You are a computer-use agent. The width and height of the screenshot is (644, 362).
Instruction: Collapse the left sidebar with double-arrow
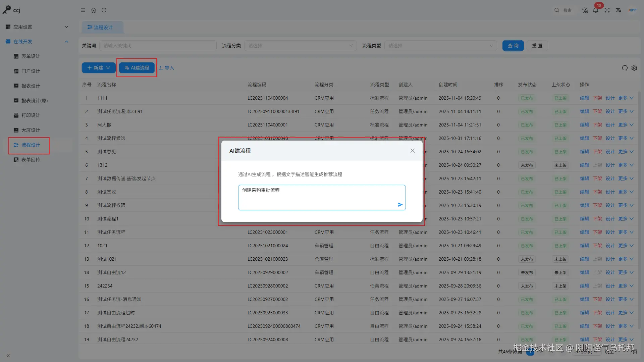click(8, 356)
